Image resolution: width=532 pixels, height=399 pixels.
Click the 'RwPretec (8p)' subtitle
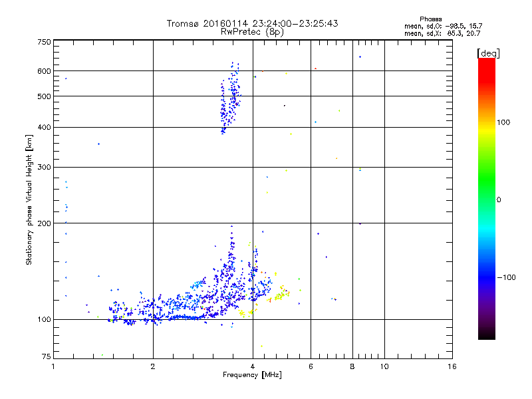point(252,32)
